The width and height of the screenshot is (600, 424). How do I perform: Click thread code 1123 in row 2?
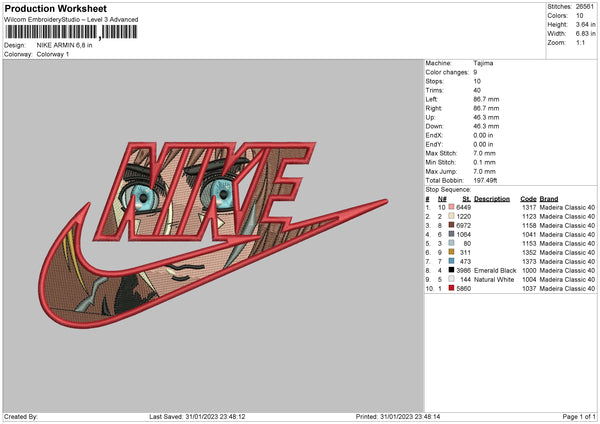pyautogui.click(x=529, y=217)
